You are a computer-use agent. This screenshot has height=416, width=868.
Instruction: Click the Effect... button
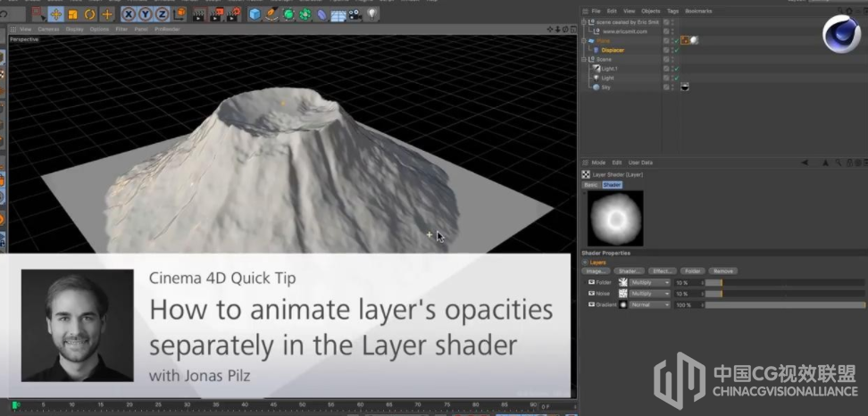click(x=662, y=271)
